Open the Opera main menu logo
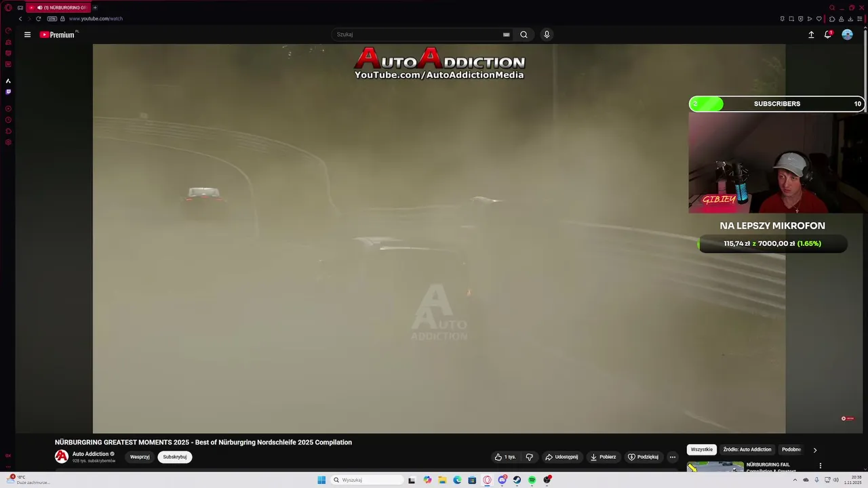This screenshot has height=488, width=868. 8,7
